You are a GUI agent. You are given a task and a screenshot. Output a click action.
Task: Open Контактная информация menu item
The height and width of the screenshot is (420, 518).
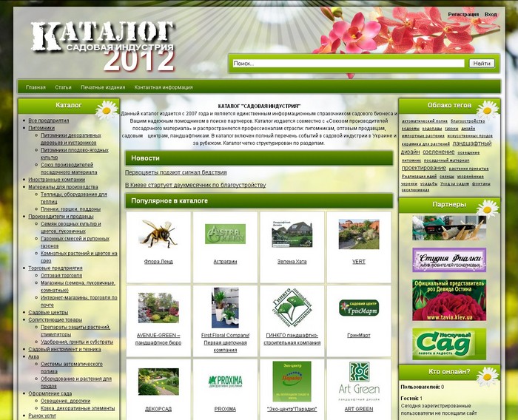click(164, 87)
